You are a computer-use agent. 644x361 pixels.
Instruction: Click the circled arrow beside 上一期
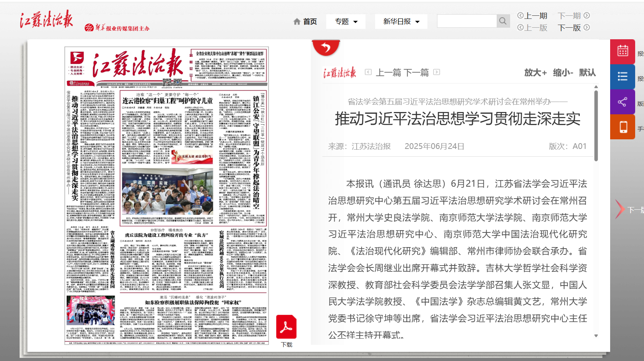tap(520, 15)
